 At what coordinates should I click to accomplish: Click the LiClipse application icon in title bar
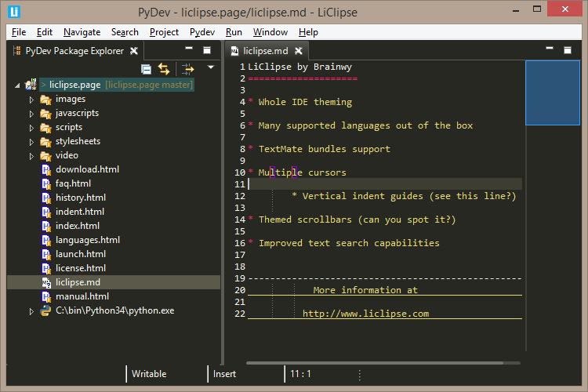tap(14, 11)
